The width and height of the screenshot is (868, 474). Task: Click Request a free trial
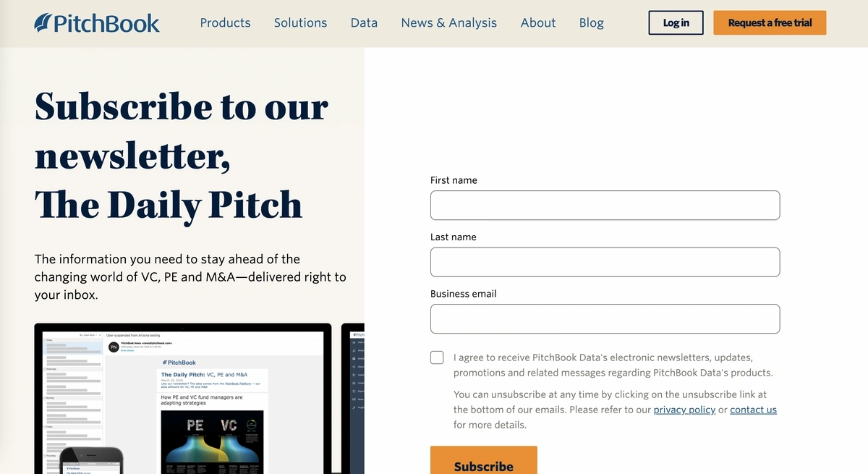coord(769,22)
